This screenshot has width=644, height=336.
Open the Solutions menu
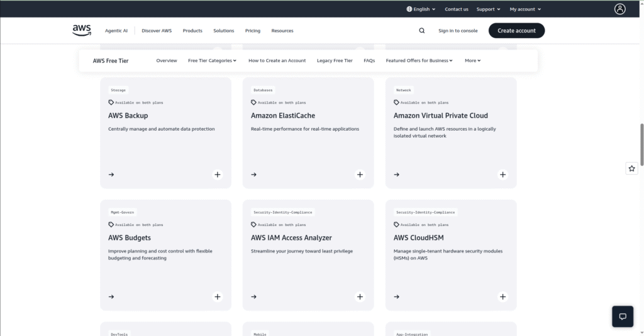[223, 31]
